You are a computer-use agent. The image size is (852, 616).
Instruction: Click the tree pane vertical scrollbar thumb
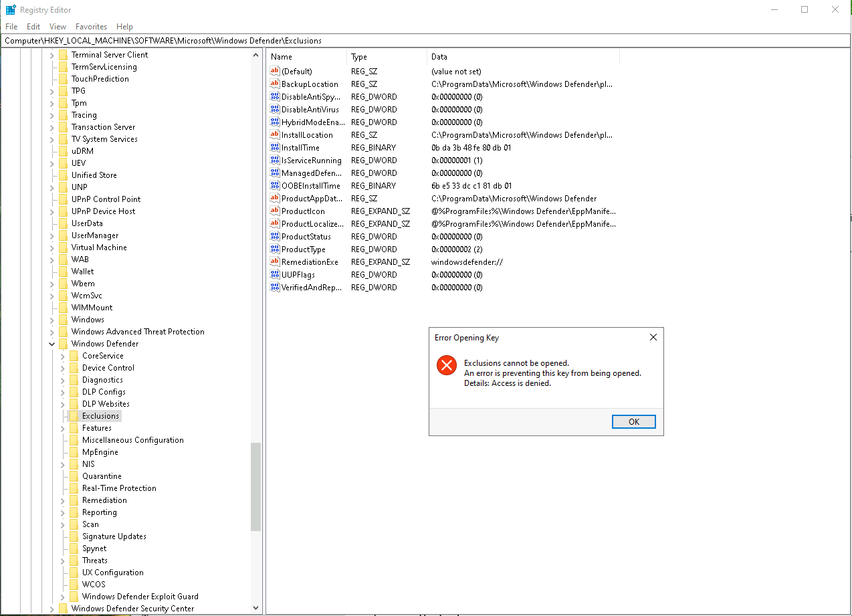pos(255,487)
